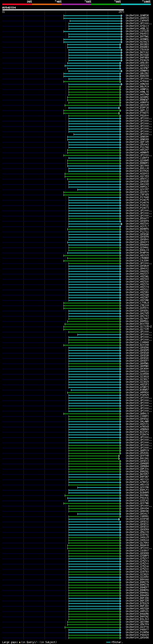Select the UniRef100_Q6B4J3 label

tap(137, 414)
